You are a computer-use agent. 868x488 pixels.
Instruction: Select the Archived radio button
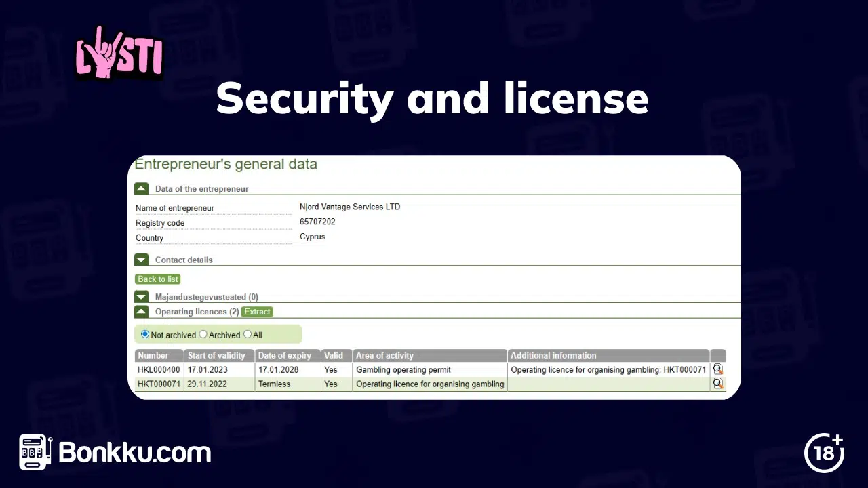tap(203, 334)
